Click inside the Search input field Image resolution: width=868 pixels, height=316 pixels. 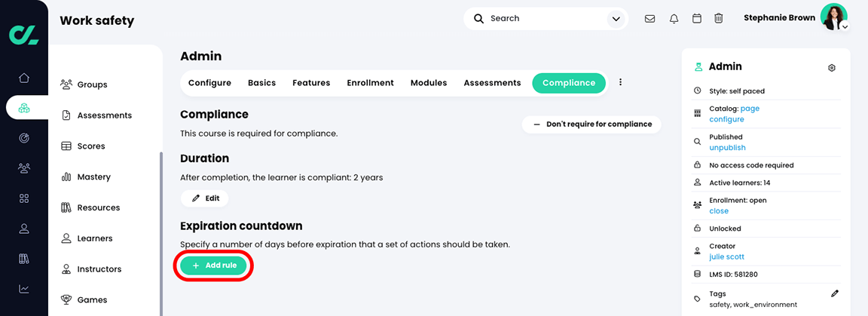(x=546, y=19)
